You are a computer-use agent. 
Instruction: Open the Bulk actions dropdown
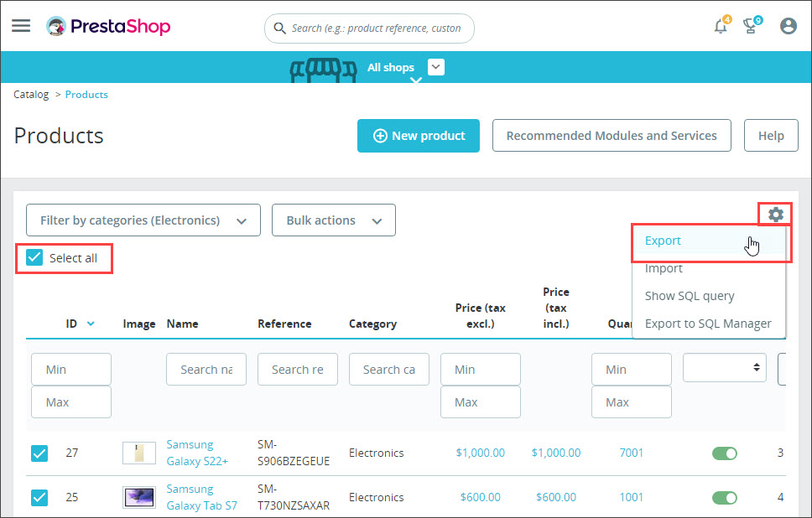[334, 220]
